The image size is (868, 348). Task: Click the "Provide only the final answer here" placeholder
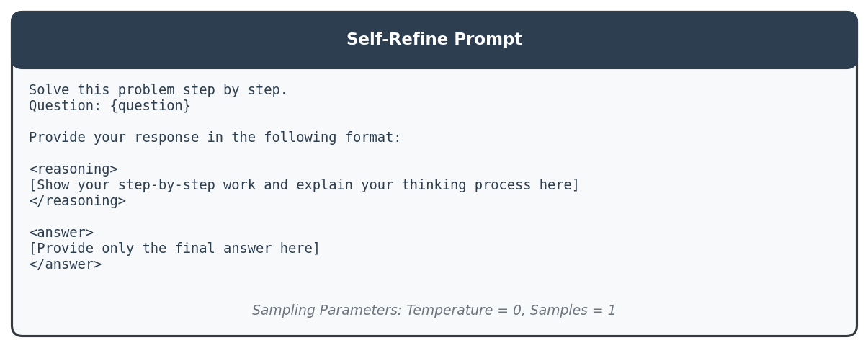(174, 249)
